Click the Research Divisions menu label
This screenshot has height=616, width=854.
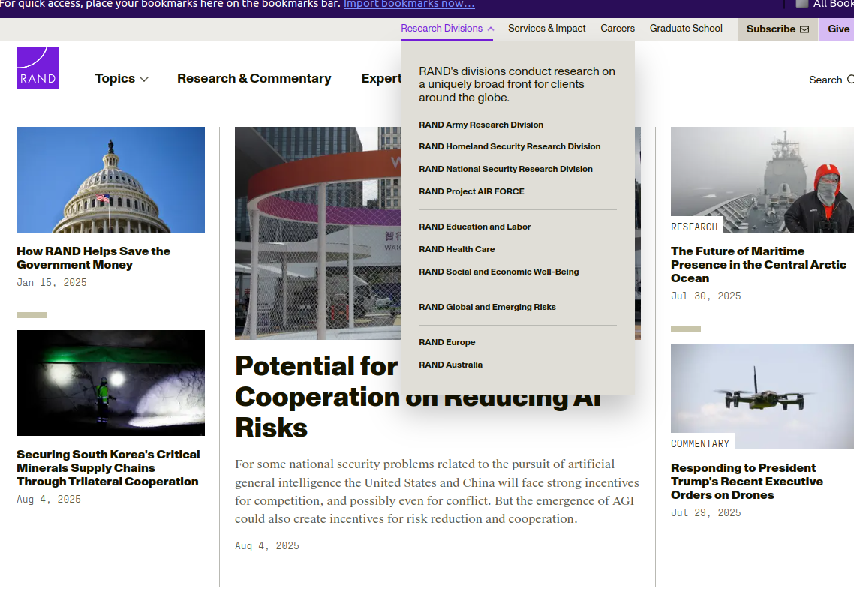442,29
